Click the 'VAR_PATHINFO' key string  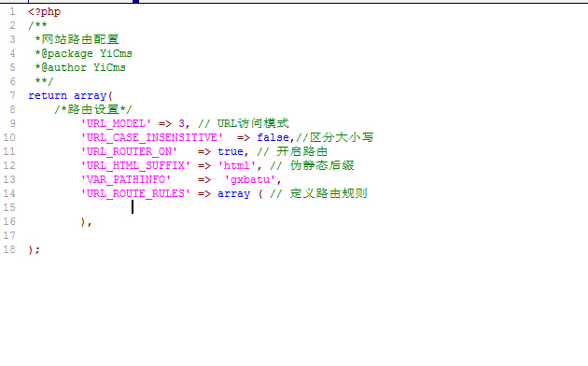pyautogui.click(x=126, y=179)
